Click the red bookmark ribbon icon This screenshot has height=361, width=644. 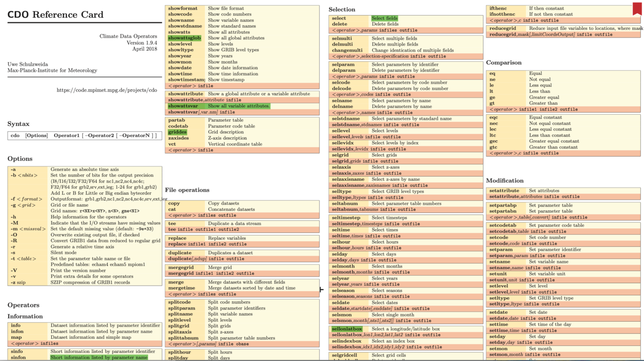click(x=637, y=9)
